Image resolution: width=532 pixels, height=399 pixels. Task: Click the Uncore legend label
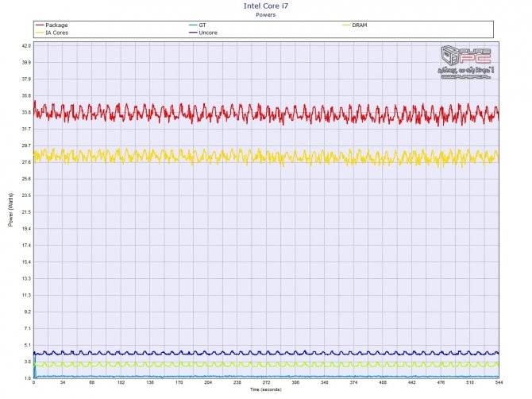(x=208, y=33)
